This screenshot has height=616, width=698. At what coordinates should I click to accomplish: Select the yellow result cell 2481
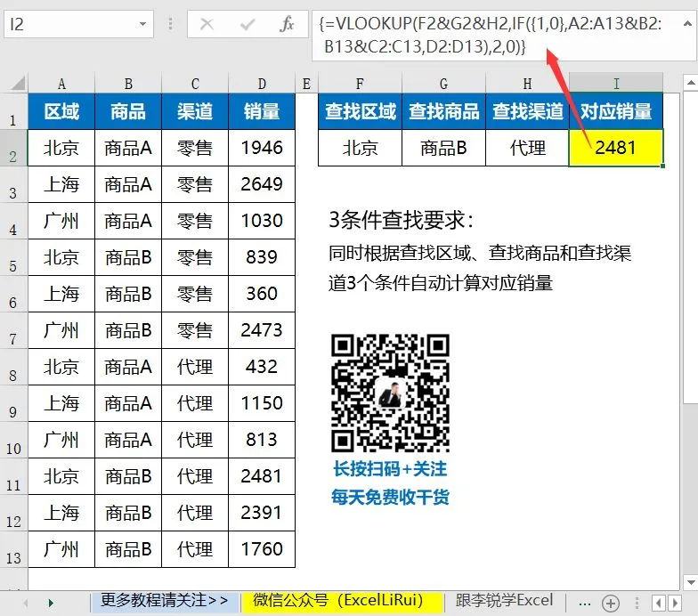(x=616, y=148)
